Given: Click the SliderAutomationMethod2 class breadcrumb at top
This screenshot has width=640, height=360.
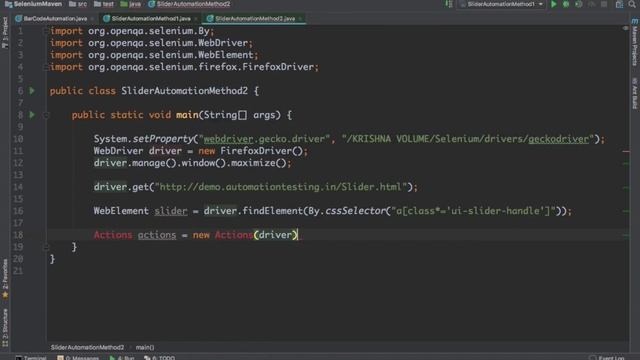Looking at the screenshot, I should pos(189,4).
